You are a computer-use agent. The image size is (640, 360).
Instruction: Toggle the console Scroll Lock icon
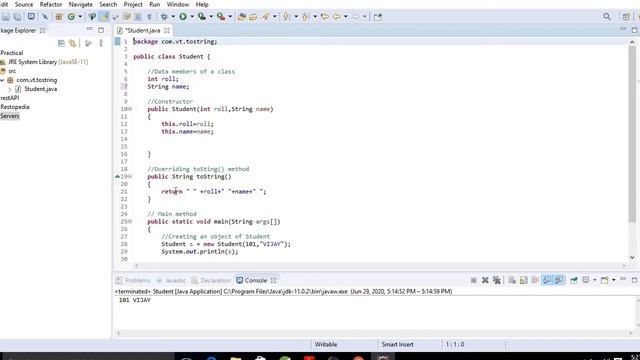pyautogui.click(x=524, y=280)
